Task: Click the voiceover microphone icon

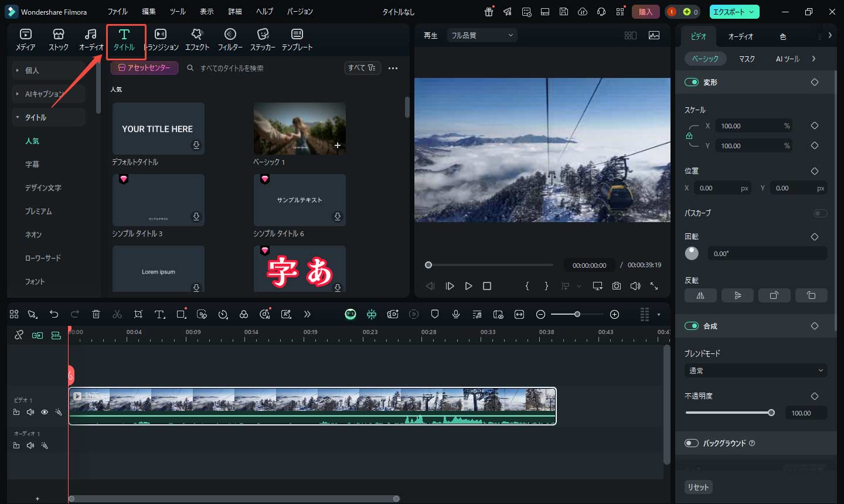Action: (455, 315)
